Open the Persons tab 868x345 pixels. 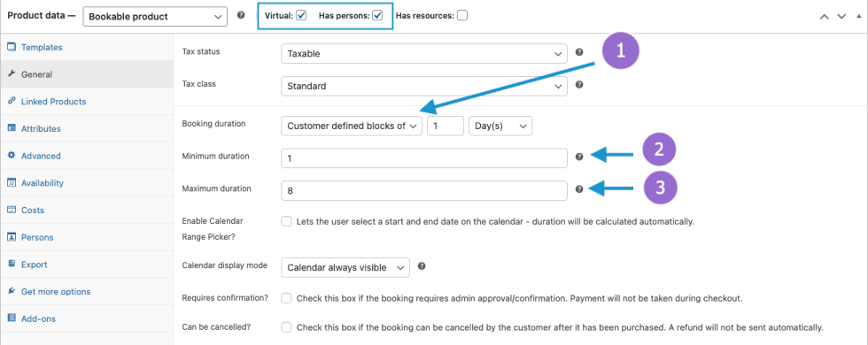click(x=37, y=237)
